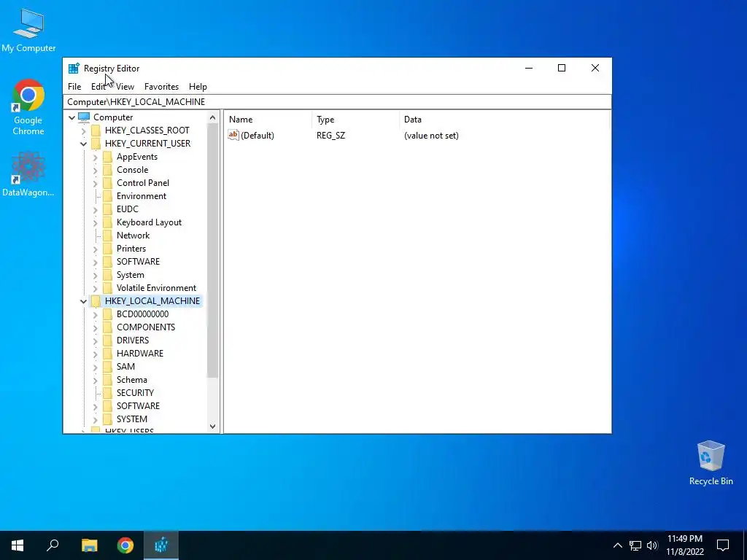Open the View menu
The height and width of the screenshot is (560, 747).
pos(125,87)
